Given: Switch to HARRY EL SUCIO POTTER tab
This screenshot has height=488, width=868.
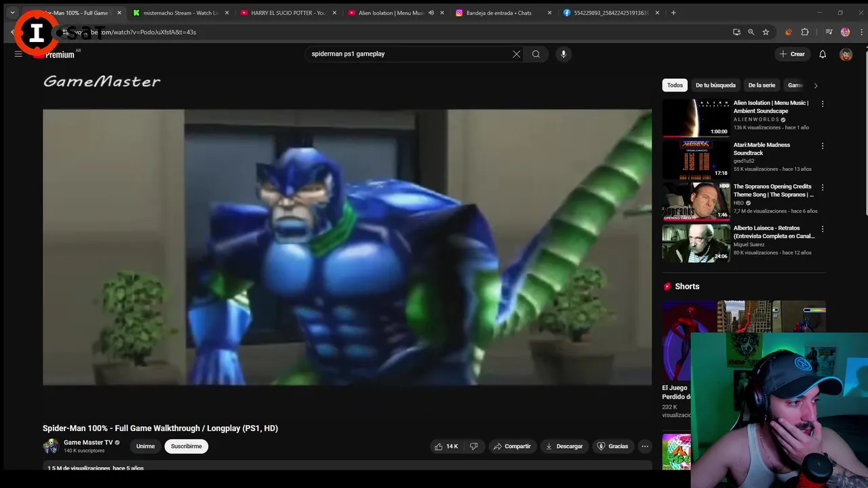Looking at the screenshot, I should [x=288, y=13].
